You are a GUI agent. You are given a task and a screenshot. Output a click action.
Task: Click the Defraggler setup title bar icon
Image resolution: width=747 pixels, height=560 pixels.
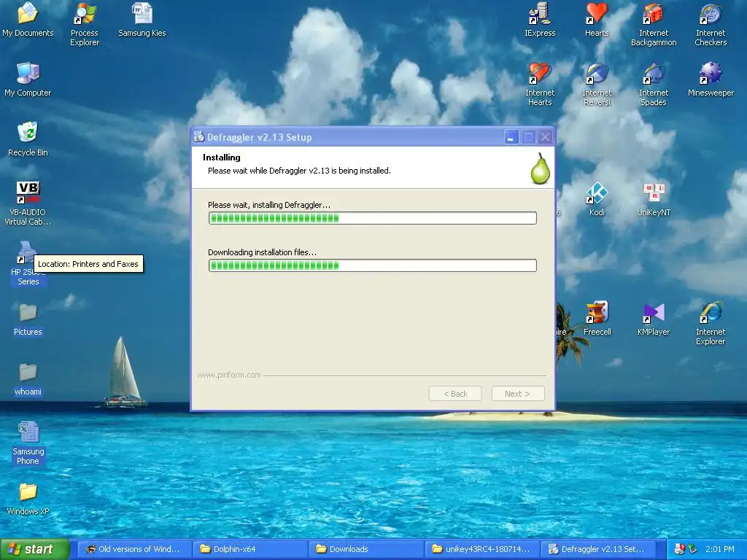coord(199,136)
